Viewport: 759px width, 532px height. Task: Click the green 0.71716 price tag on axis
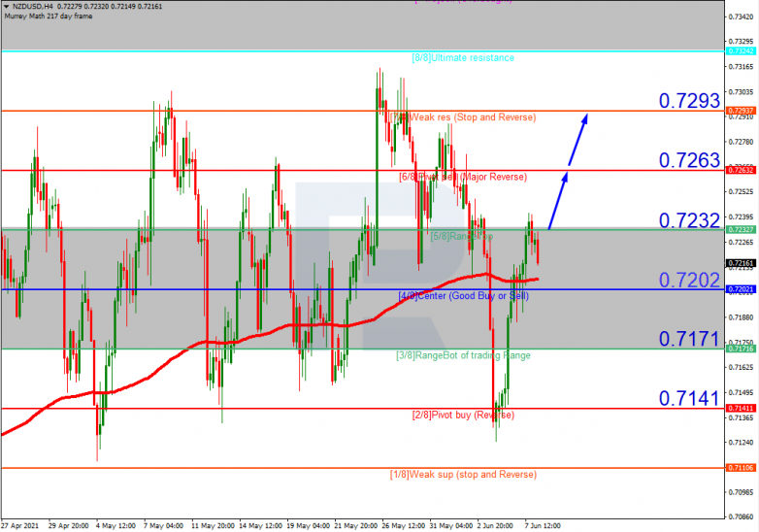pyautogui.click(x=741, y=349)
